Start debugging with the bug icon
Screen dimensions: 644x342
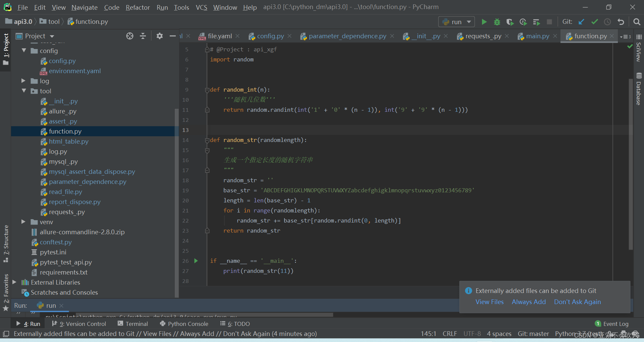coord(497,22)
